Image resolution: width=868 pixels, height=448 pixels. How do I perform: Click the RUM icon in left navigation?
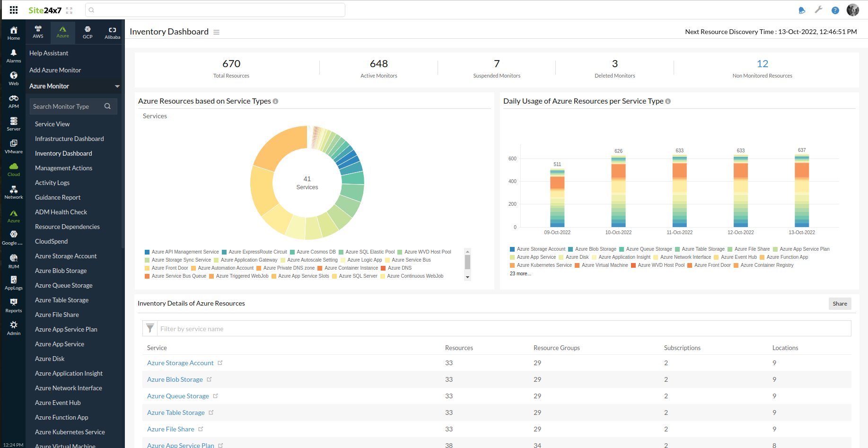(x=13, y=259)
